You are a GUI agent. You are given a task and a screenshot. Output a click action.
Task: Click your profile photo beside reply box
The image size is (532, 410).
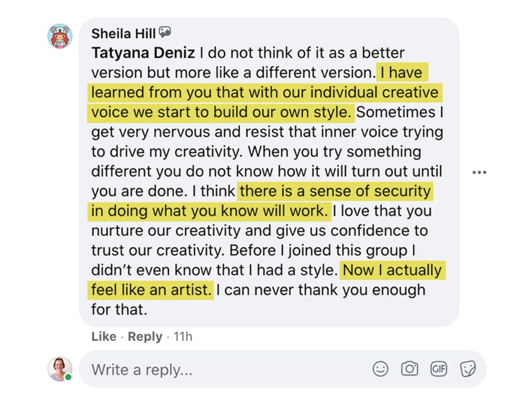60,368
